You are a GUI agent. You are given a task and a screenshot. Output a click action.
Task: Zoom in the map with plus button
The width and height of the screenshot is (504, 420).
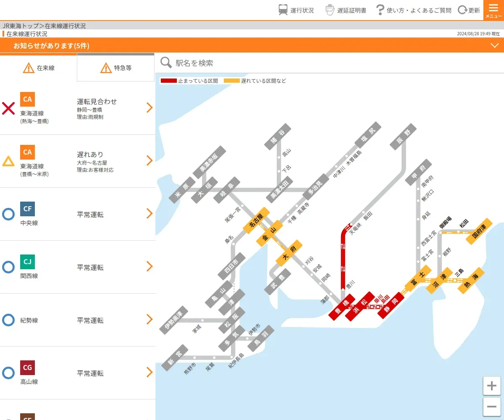coord(492,386)
